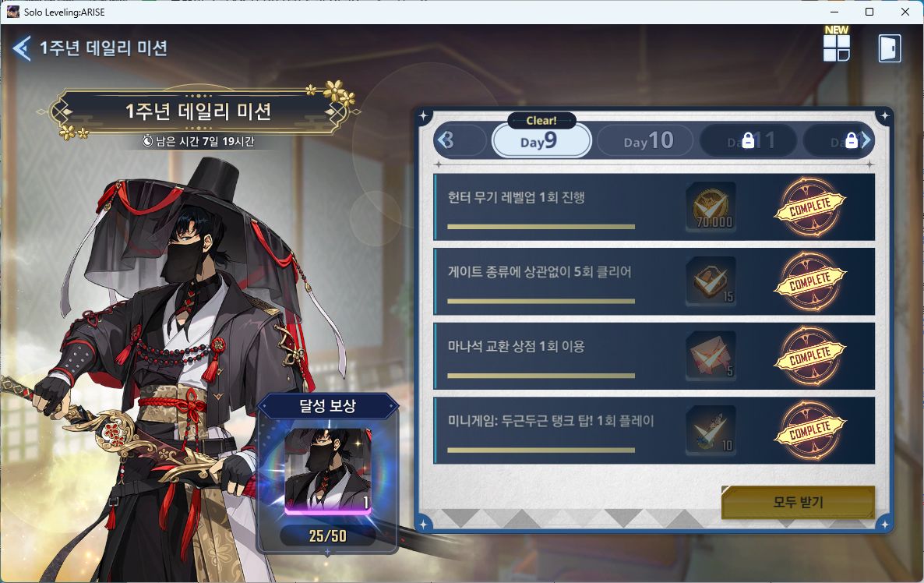Click the lock icon on the Day 11 tab

pos(748,140)
